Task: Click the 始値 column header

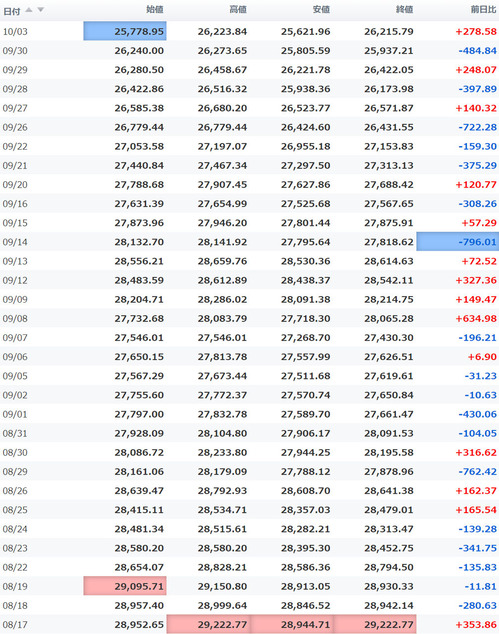Action: coord(155,10)
